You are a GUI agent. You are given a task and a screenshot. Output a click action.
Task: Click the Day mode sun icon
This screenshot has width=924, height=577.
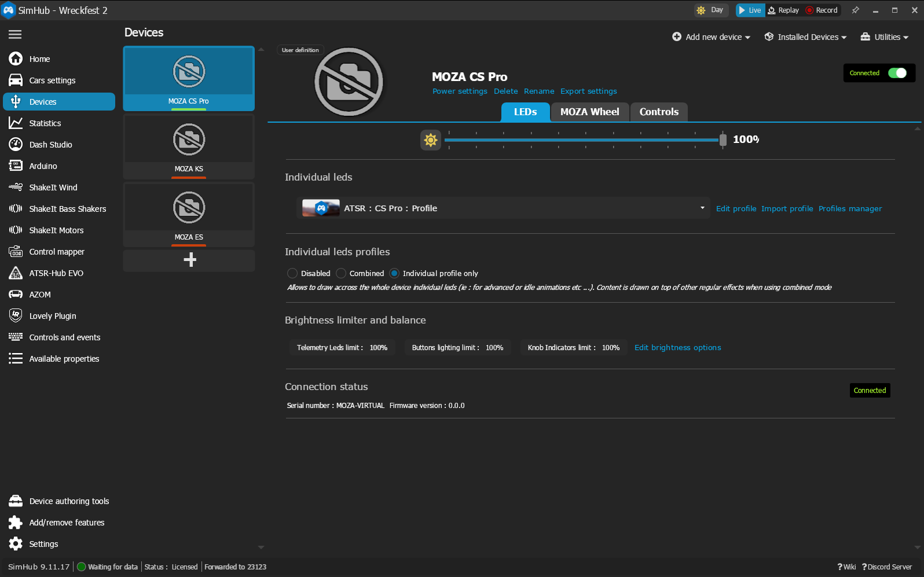(x=701, y=10)
